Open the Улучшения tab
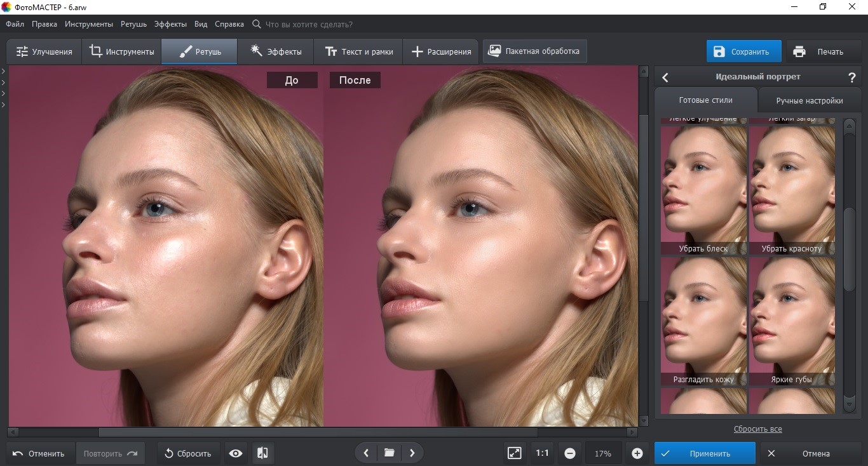 (44, 51)
